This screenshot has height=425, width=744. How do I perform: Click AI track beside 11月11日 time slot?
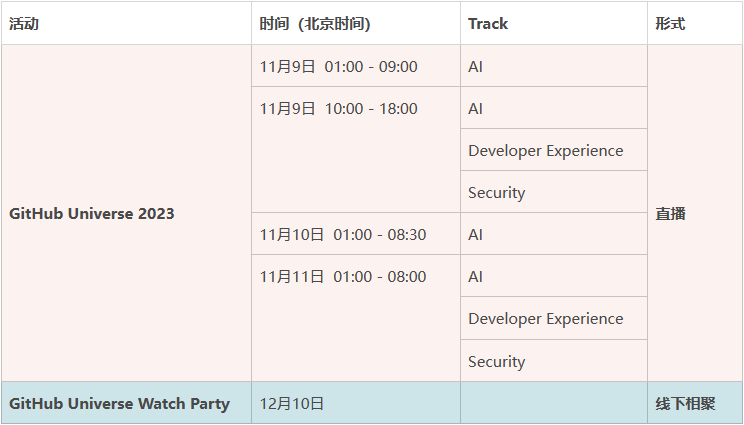(476, 277)
